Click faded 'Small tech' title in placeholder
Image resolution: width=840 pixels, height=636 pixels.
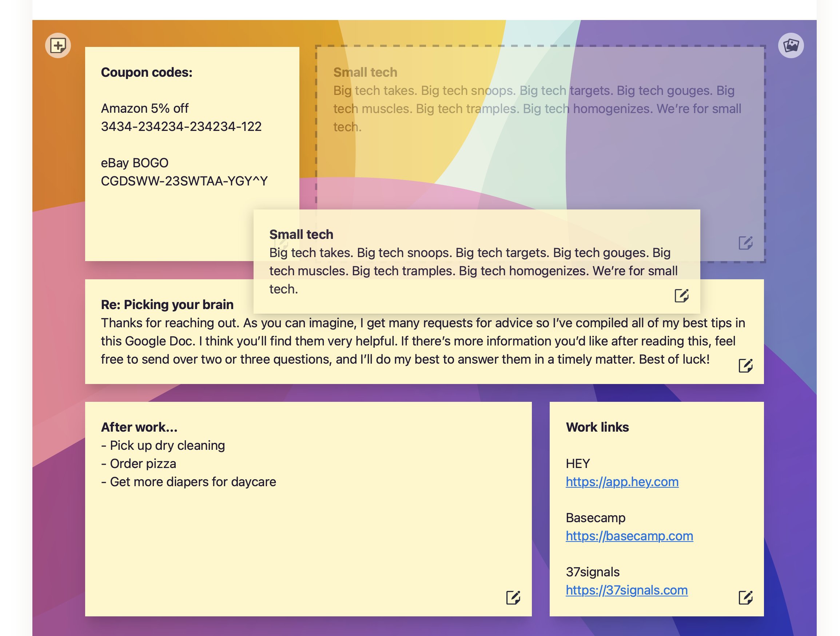pyautogui.click(x=365, y=72)
